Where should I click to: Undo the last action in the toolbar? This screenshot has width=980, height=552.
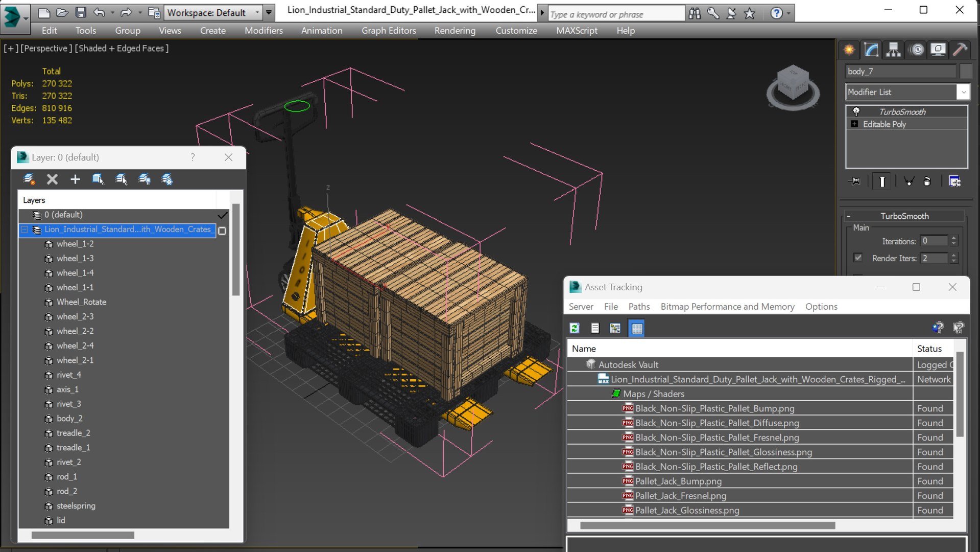point(99,13)
